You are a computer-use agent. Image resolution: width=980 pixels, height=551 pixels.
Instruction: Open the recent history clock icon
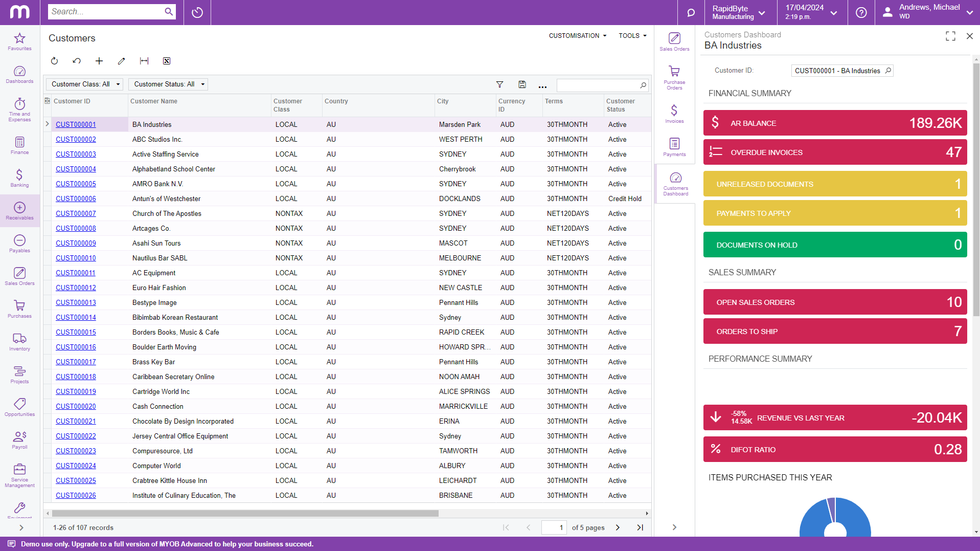click(197, 12)
